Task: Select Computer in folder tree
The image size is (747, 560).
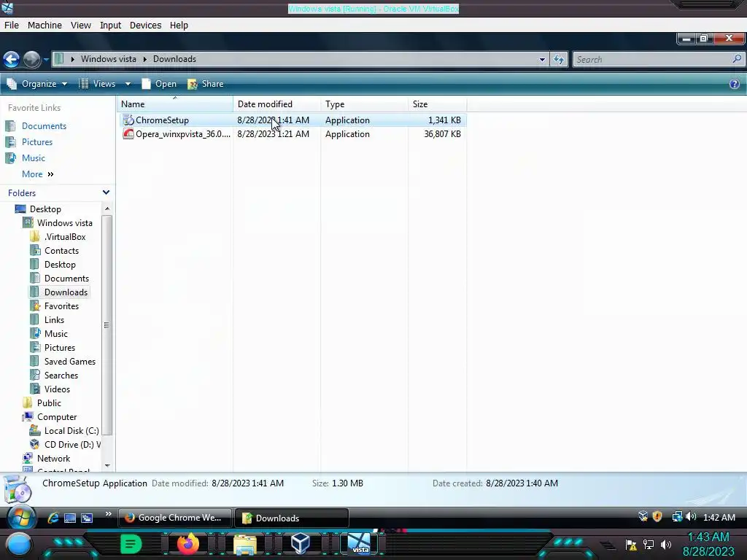Action: [x=57, y=416]
